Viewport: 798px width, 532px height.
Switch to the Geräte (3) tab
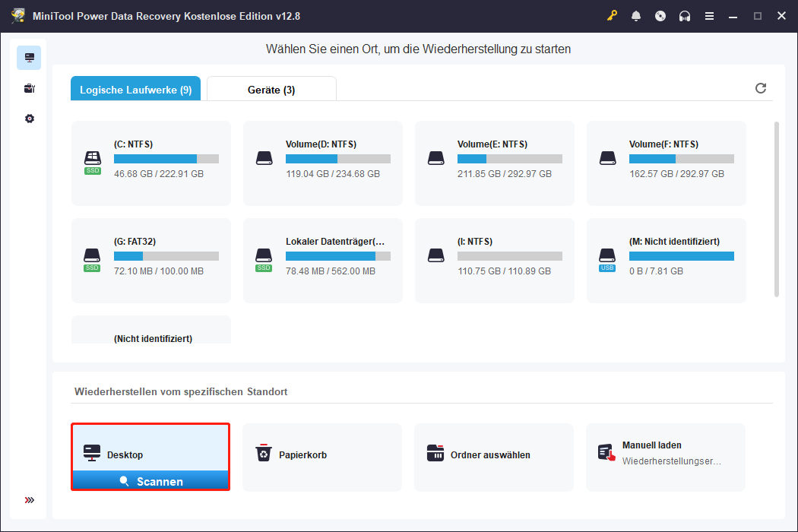click(x=271, y=88)
